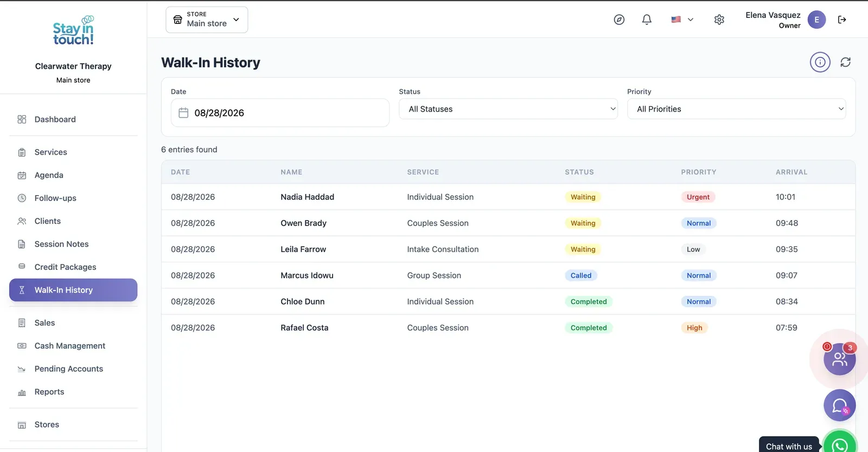Open the notifications bell
The image size is (868, 452).
pyautogui.click(x=647, y=20)
